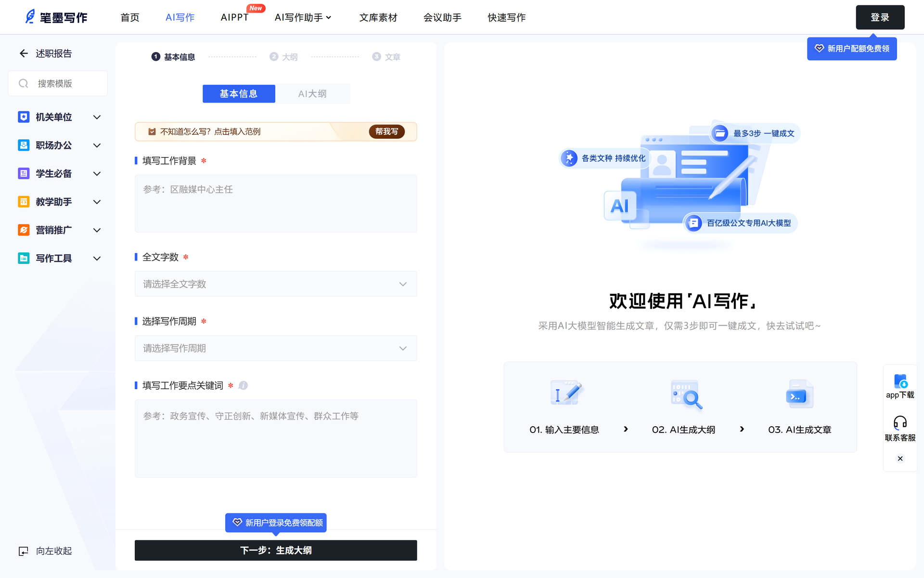Click the search magnifier icon in sidebar
Viewport: 924px width, 578px height.
click(x=23, y=84)
